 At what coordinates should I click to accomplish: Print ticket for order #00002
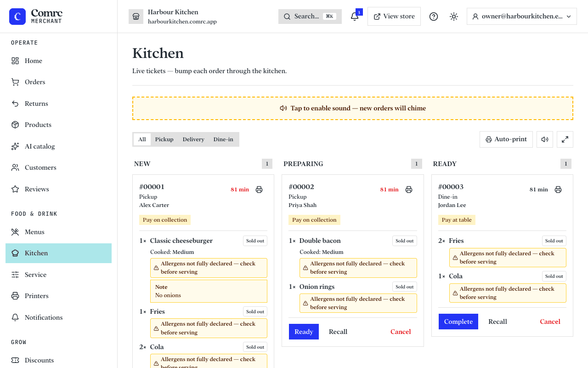point(409,190)
